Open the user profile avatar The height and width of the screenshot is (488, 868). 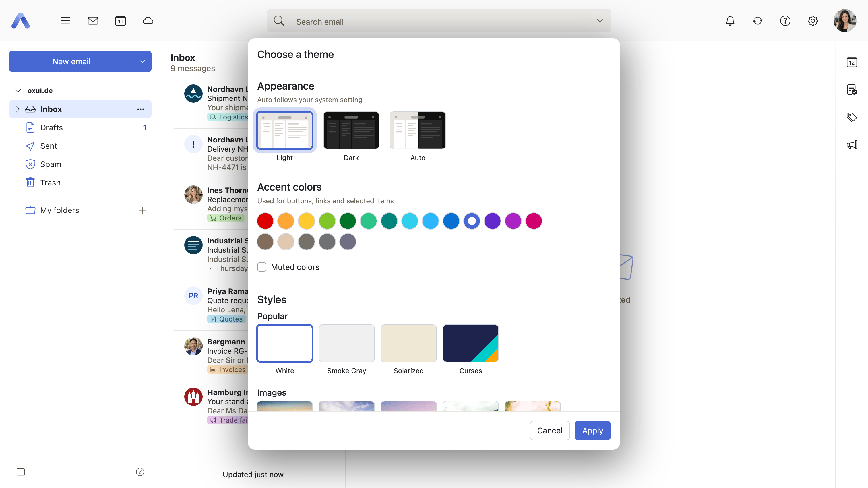click(845, 21)
